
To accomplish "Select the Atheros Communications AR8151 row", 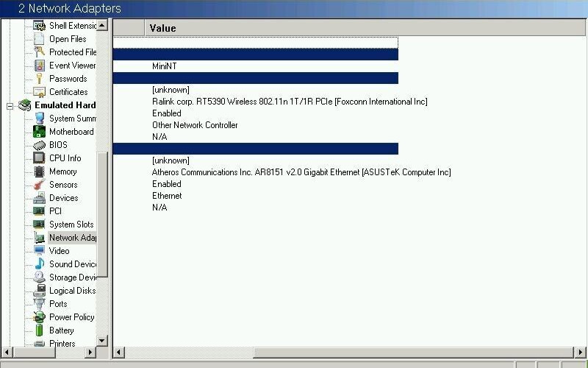I will click(301, 172).
